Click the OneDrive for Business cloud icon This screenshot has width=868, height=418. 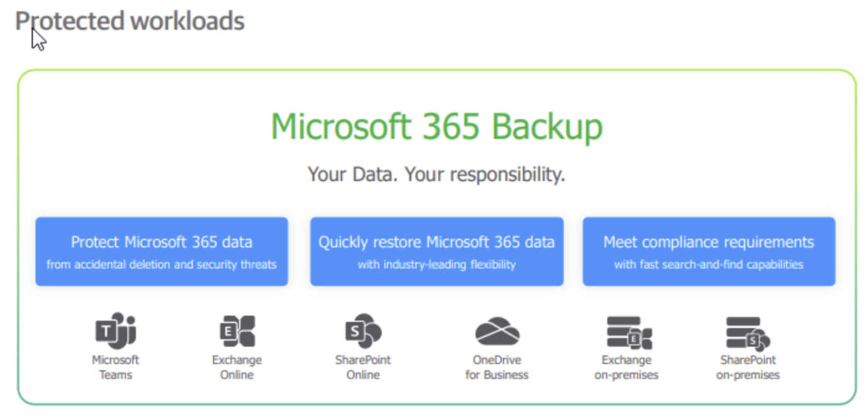(x=497, y=331)
